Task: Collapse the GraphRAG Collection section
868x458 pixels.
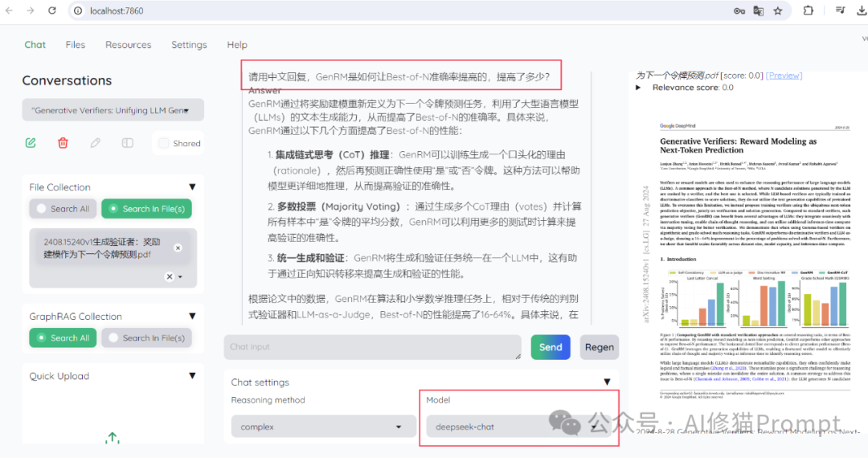Action: tap(192, 316)
